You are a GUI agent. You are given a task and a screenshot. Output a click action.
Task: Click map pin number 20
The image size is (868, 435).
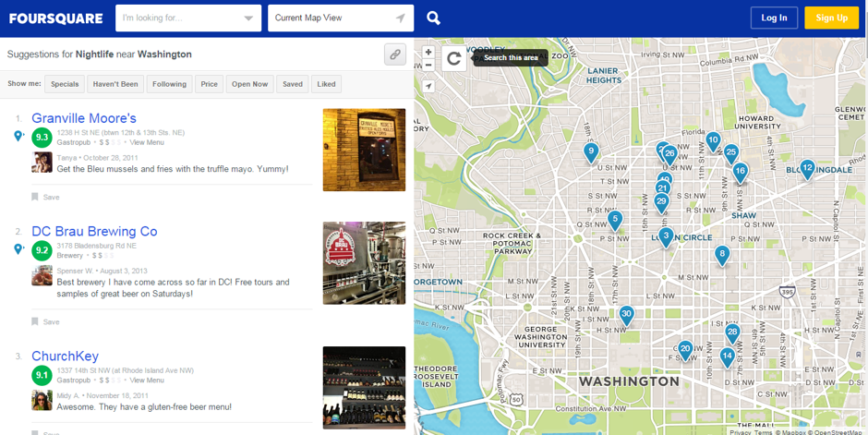tap(685, 350)
